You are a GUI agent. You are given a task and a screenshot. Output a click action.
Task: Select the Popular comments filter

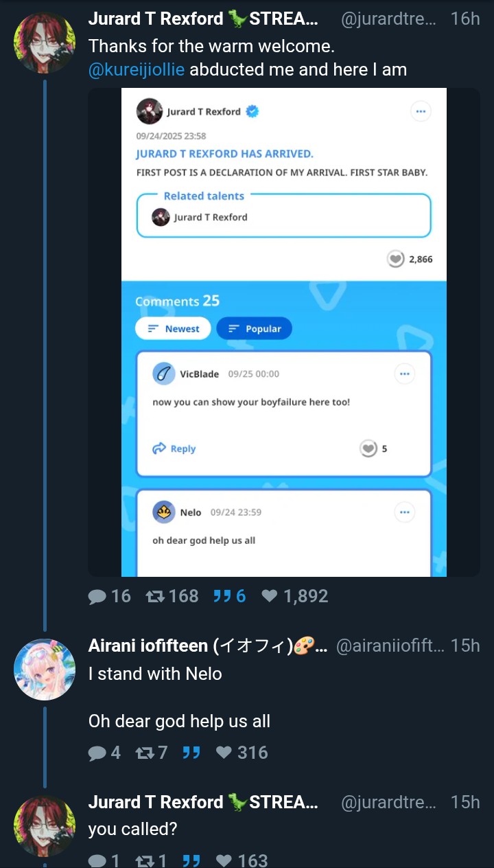pos(254,329)
